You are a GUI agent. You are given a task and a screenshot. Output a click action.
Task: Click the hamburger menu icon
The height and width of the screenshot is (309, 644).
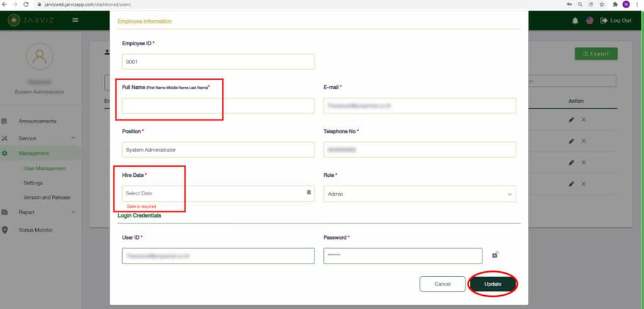point(76,20)
